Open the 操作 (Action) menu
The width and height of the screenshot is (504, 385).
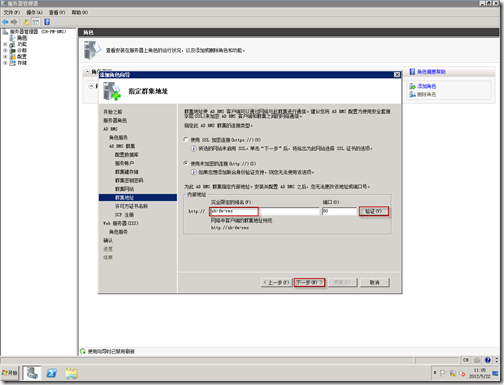click(34, 12)
